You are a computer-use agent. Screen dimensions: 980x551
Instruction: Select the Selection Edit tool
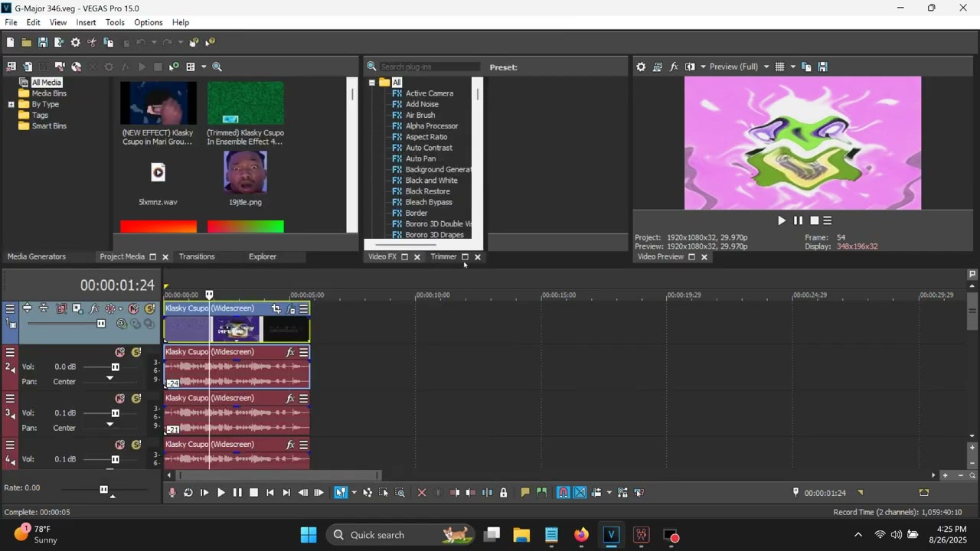click(x=384, y=493)
